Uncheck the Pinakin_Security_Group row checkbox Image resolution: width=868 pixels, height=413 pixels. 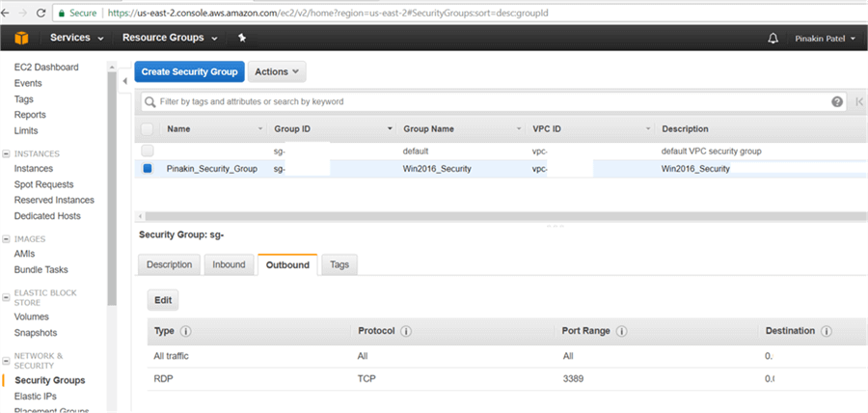[148, 169]
